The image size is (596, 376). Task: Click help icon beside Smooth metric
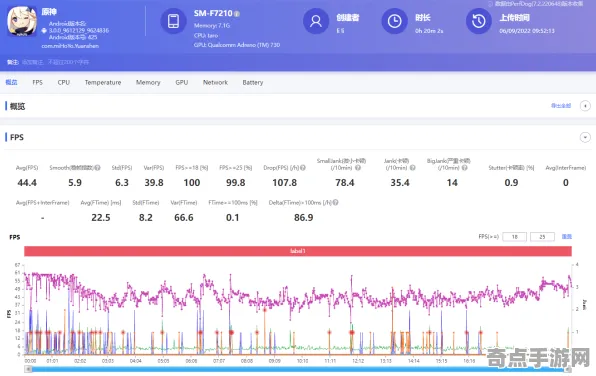click(97, 168)
